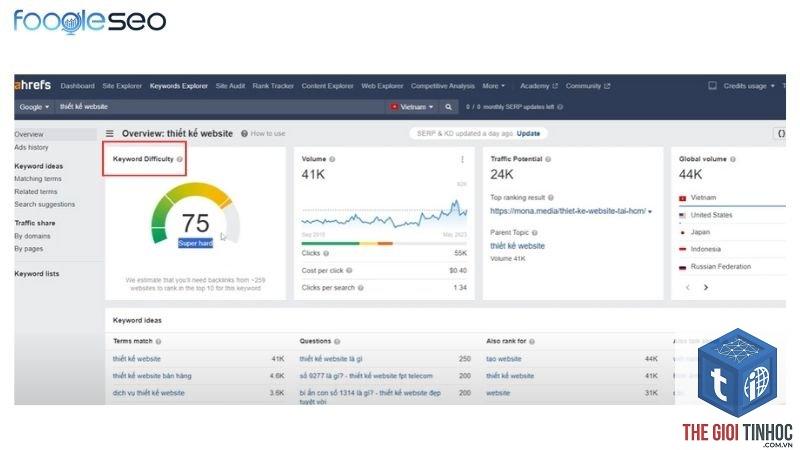Click Questions info icon
Screen dimensions: 800x450
[x=337, y=341]
